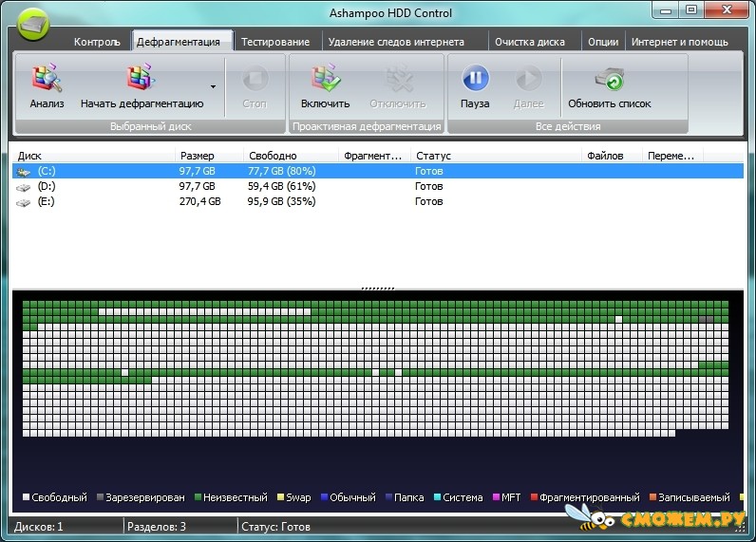The width and height of the screenshot is (756, 542).
Task: Open the Тестирование tab
Action: (x=275, y=42)
